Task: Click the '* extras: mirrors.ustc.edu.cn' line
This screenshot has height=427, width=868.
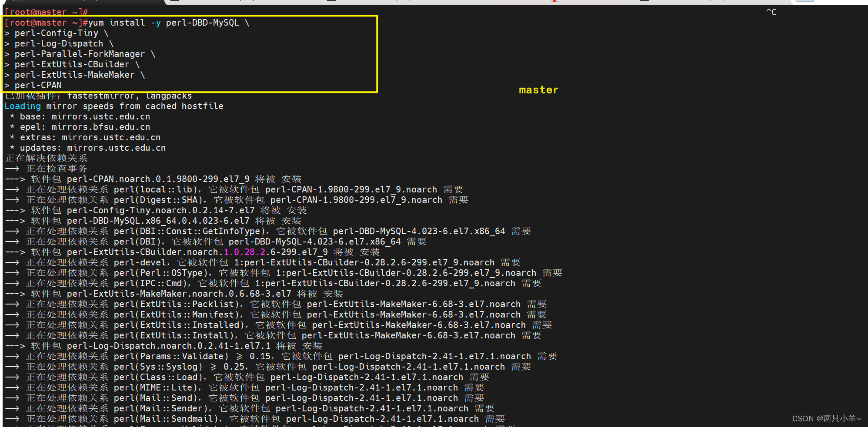Action: tap(85, 137)
